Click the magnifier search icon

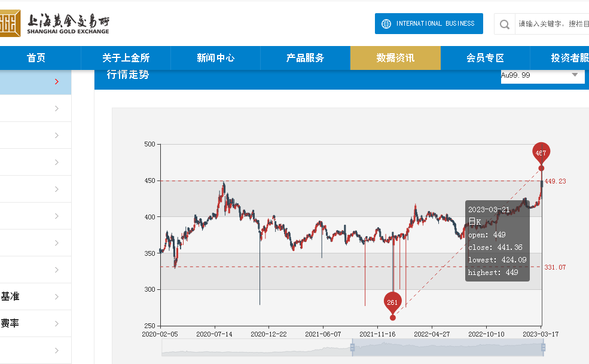click(504, 23)
